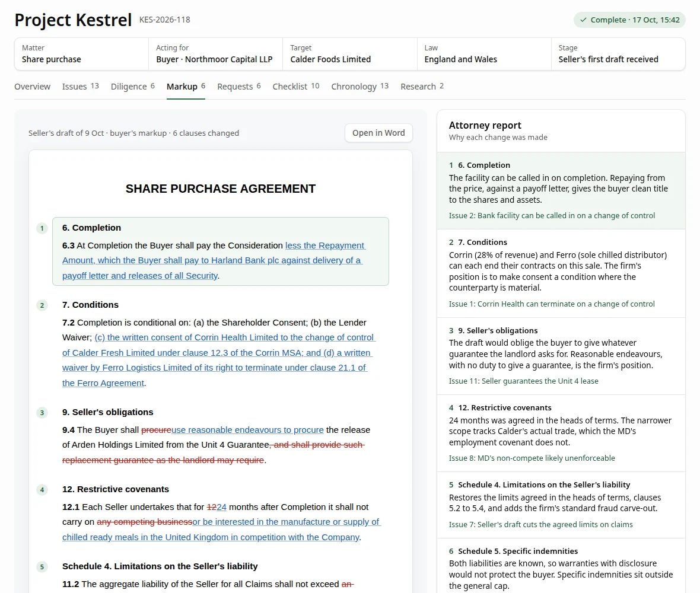Click the Open in Word button

tap(378, 133)
